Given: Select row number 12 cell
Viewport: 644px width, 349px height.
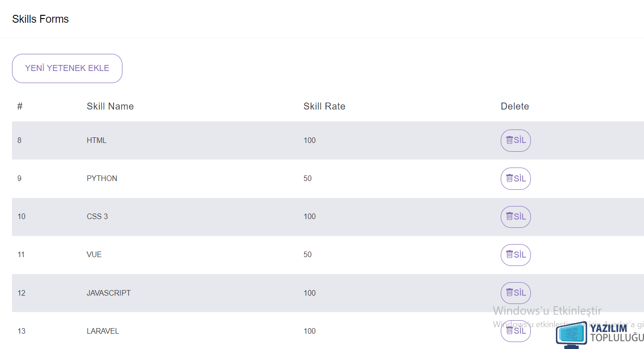Looking at the screenshot, I should [x=21, y=293].
